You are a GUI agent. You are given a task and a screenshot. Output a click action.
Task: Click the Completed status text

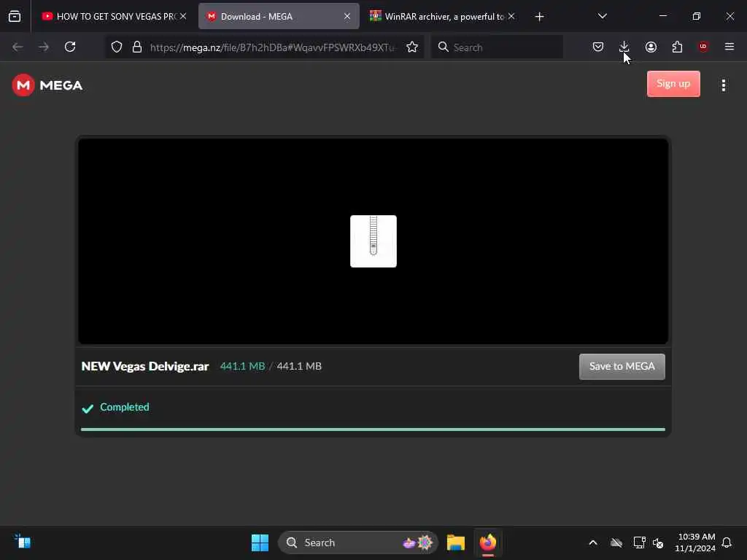[124, 407]
